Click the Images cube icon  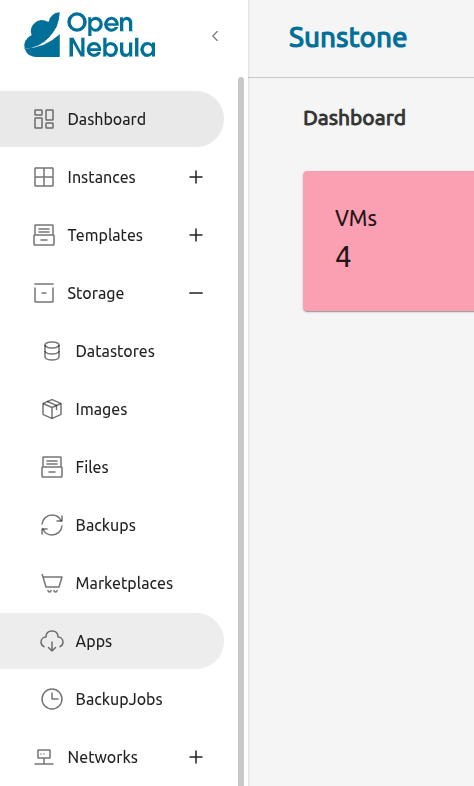click(x=52, y=409)
